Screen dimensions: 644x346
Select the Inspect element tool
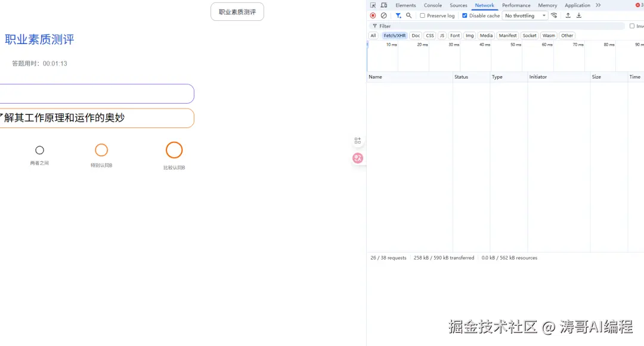pos(373,5)
